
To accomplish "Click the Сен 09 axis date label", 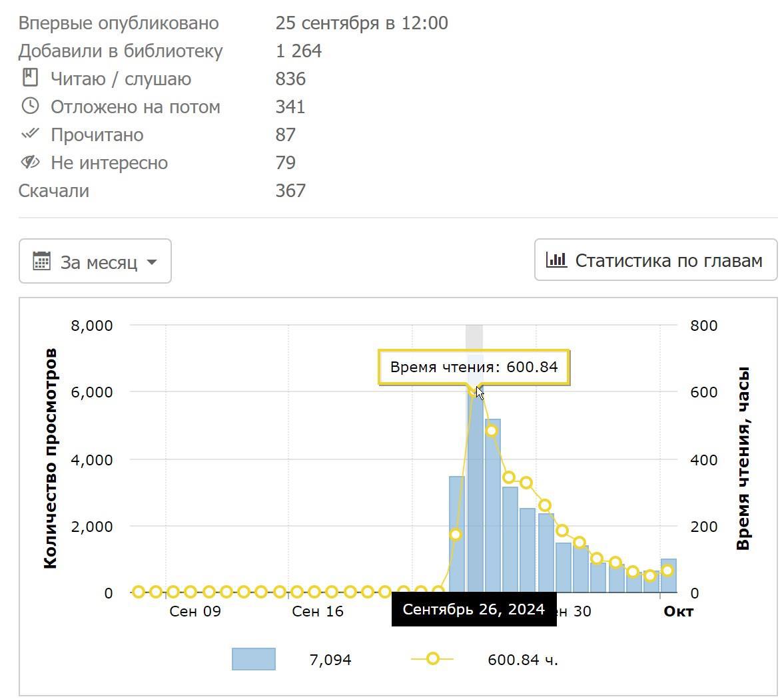I will point(195,611).
